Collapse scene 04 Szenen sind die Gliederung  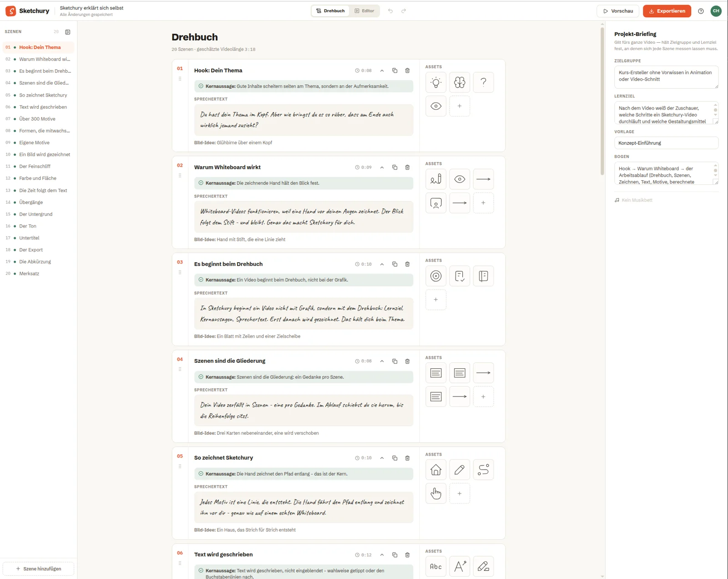tap(382, 361)
